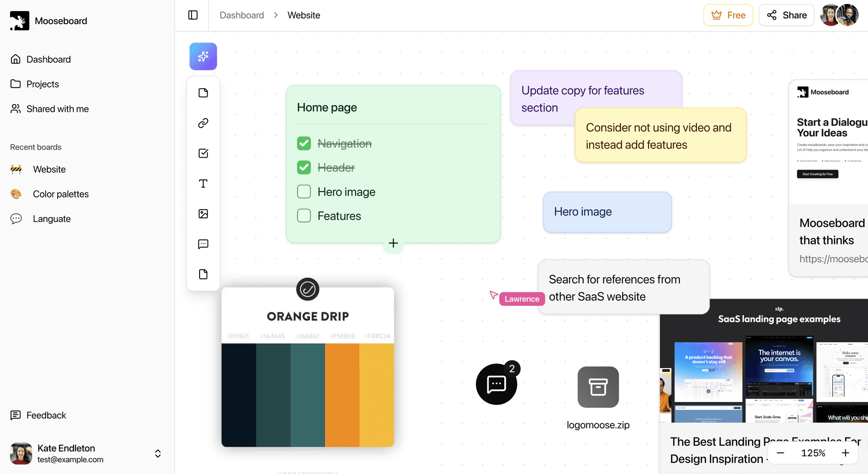Select the Checklist tool in the toolbar

pos(203,153)
